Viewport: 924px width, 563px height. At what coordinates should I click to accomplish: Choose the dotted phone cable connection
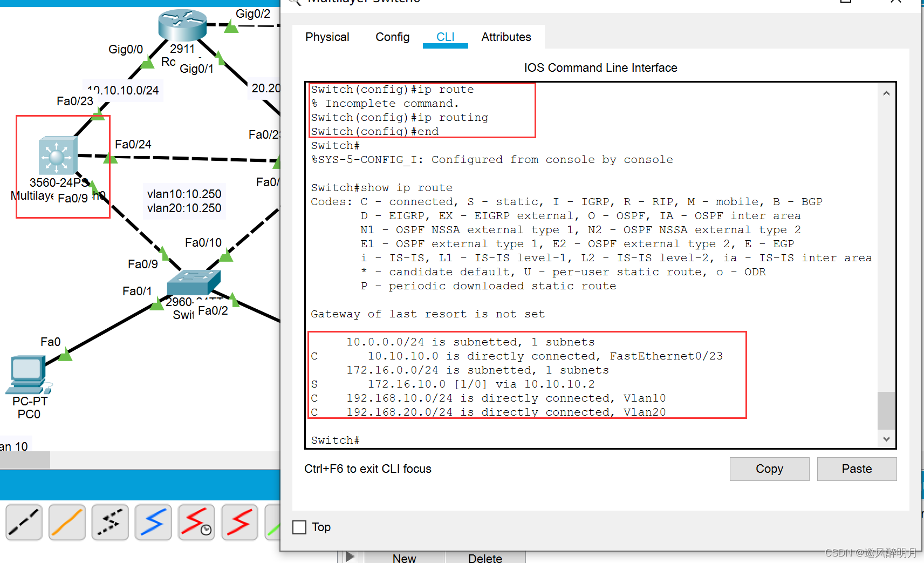pyautogui.click(x=110, y=522)
